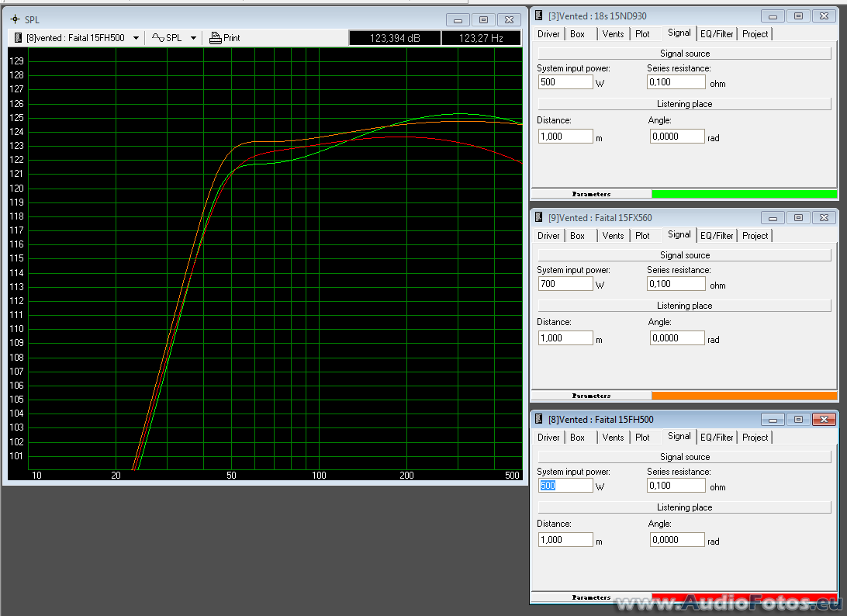This screenshot has height=616, width=847.
Task: Click the speaker icon of Faital 15FX560 window
Action: tap(538, 217)
